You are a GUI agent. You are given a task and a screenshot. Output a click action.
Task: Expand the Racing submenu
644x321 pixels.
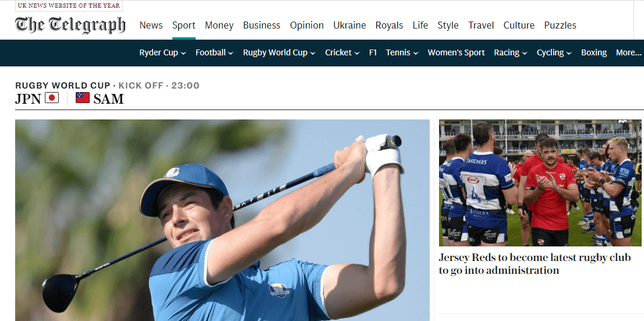[525, 53]
